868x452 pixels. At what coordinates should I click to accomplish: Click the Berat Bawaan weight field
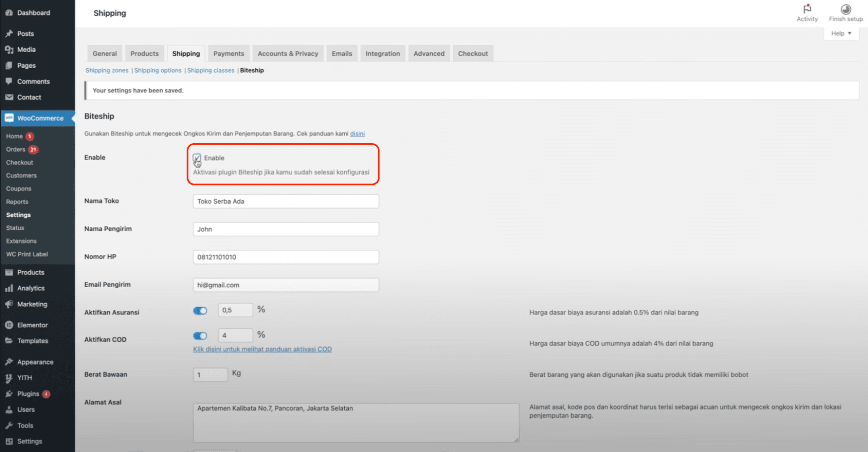click(211, 375)
